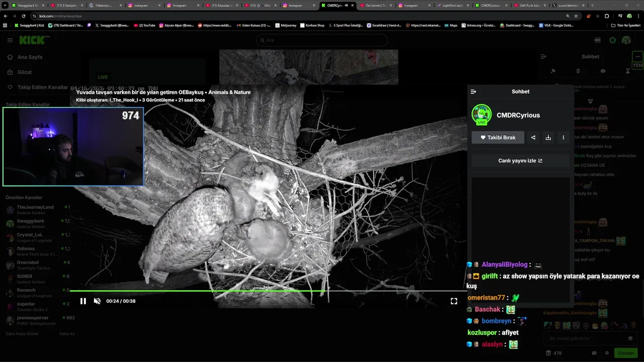Click Daha Az under recommended channels
Image resolution: width=644 pixels, height=362 pixels.
tap(67, 333)
